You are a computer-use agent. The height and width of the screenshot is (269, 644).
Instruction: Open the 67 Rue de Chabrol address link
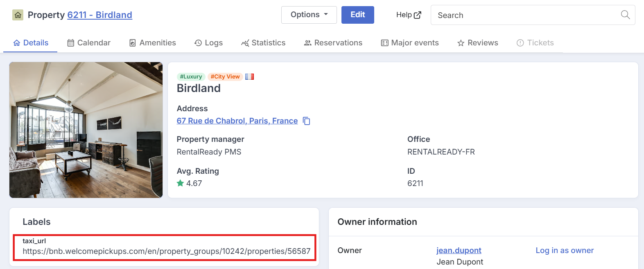[237, 121]
